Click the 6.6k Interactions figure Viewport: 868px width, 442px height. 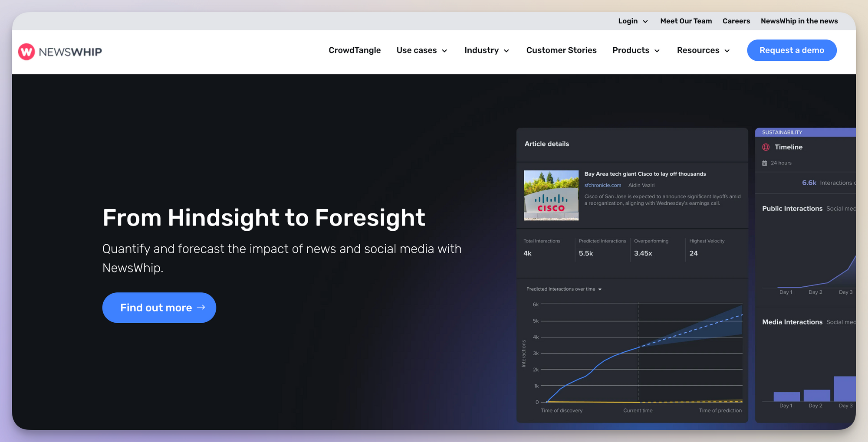809,183
